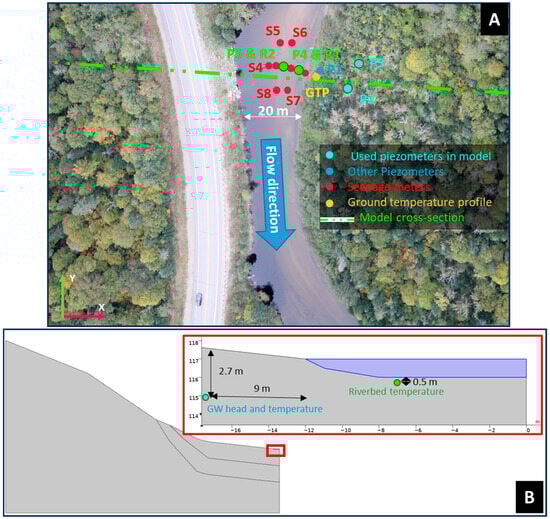This screenshot has height=519, width=550.
Task: Click the GW head observation point marker
Action: [206, 397]
